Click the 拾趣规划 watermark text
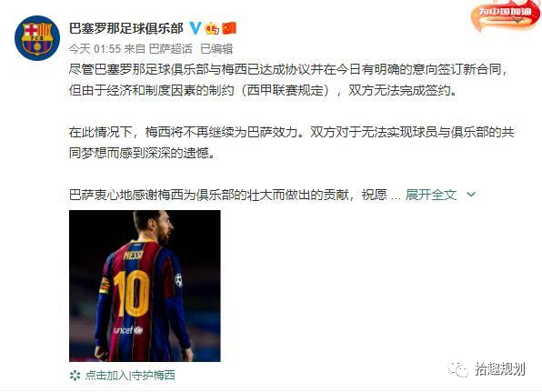This screenshot has width=542, height=392. click(x=499, y=369)
